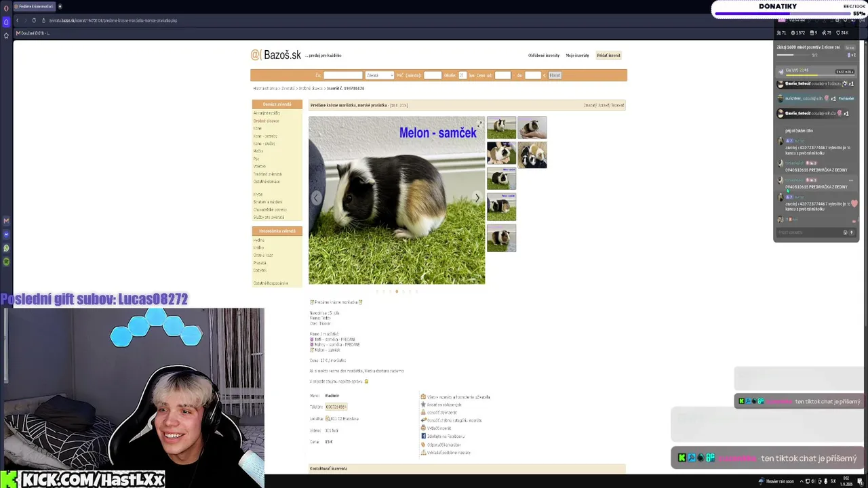Click the phone number button
This screenshot has width=868, height=488.
[336, 407]
